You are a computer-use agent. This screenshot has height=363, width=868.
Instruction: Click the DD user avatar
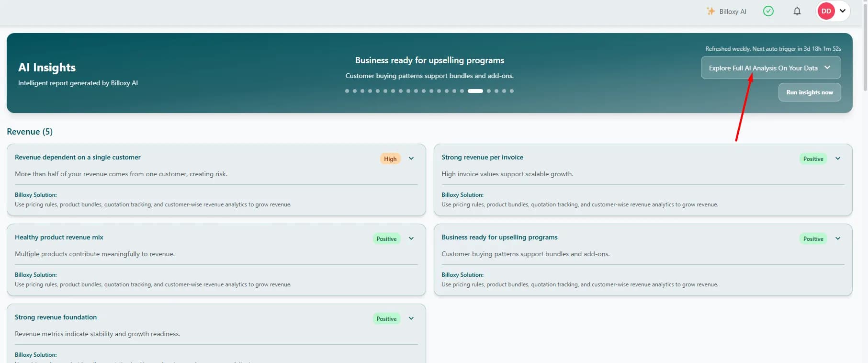coord(826,11)
